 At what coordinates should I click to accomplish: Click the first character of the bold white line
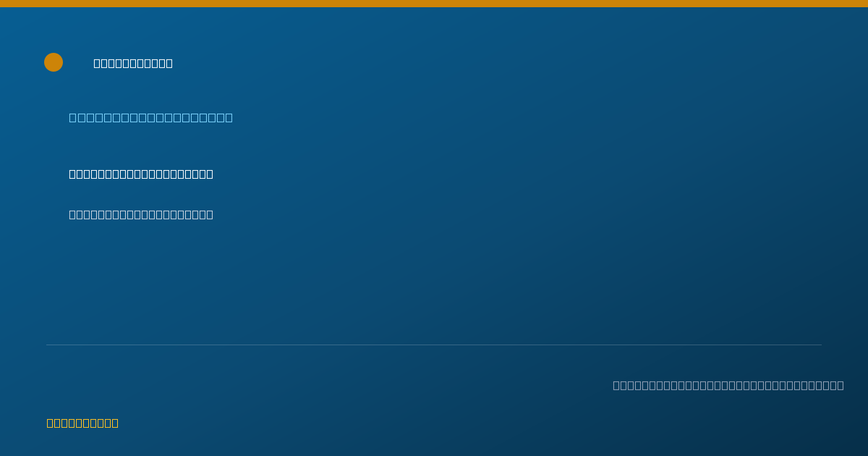pos(72,174)
